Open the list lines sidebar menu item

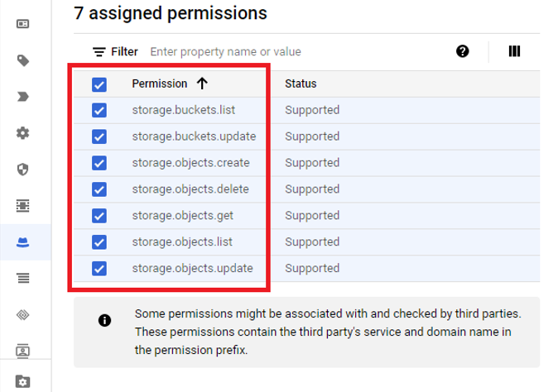(x=23, y=278)
